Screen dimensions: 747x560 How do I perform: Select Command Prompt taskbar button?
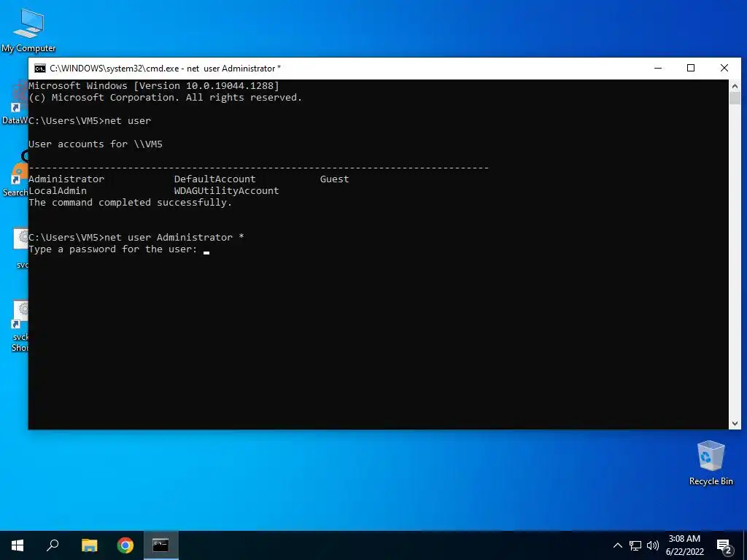pos(161,545)
